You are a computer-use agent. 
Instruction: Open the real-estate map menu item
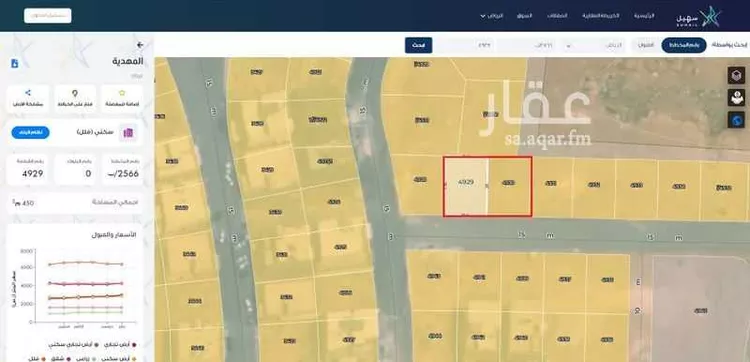tap(601, 16)
